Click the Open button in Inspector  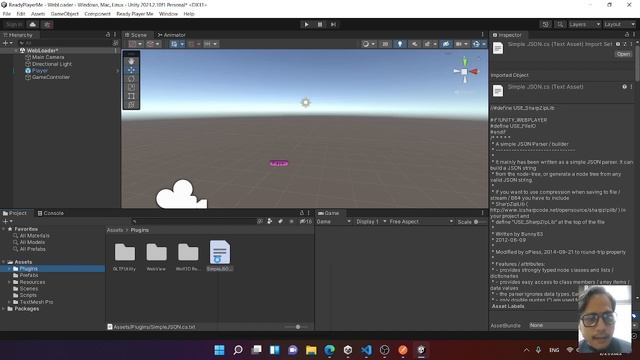[623, 54]
